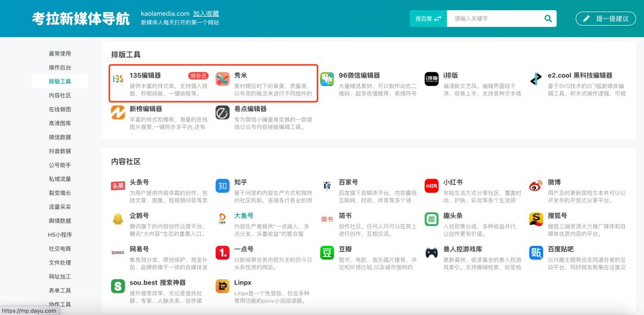The width and height of the screenshot is (644, 315).
Task: Switch the 搜百度 search engine selector
Action: pyautogui.click(x=428, y=18)
